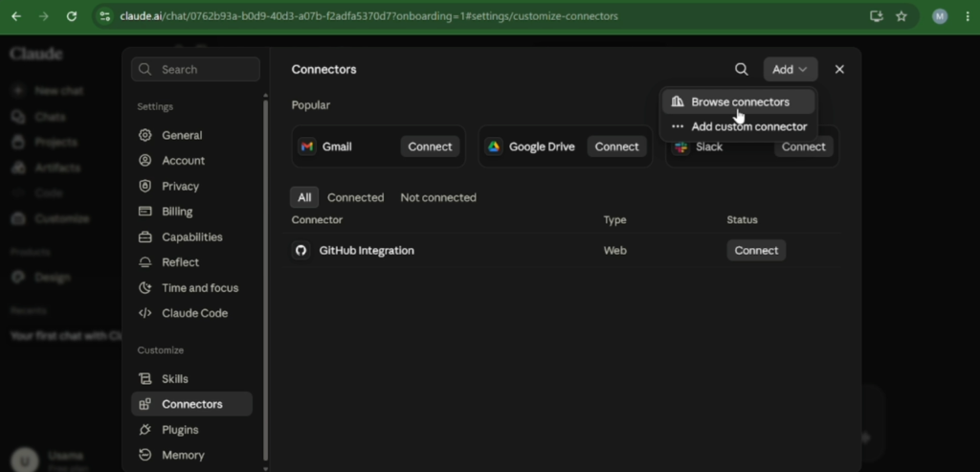Click the Web type cell for GitHub
The width and height of the screenshot is (980, 472).
[x=615, y=251]
